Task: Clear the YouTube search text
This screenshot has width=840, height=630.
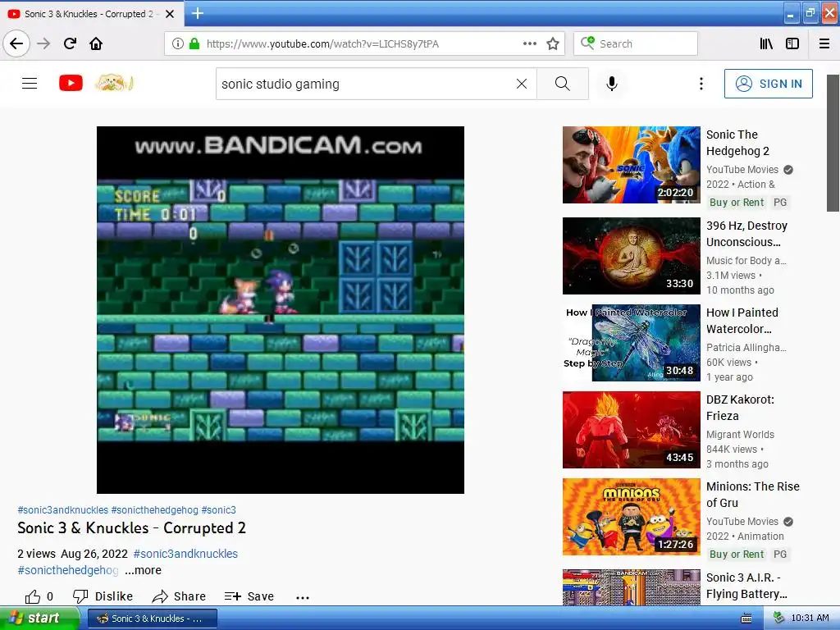Action: tap(521, 84)
